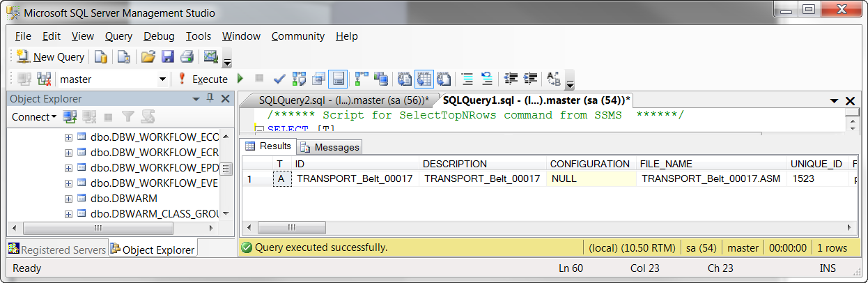This screenshot has height=283, width=868.
Task: Display Estimated Execution Plan icon
Action: 300,79
